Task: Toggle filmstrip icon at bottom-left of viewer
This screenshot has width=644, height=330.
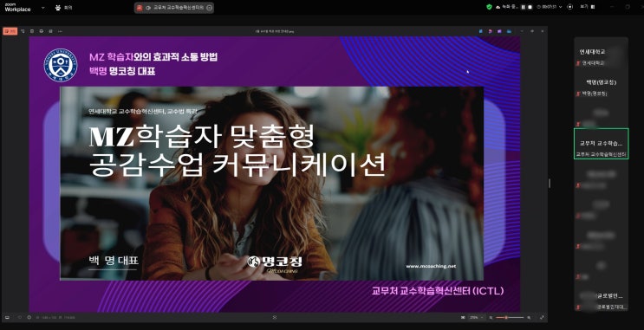Action: [7, 317]
